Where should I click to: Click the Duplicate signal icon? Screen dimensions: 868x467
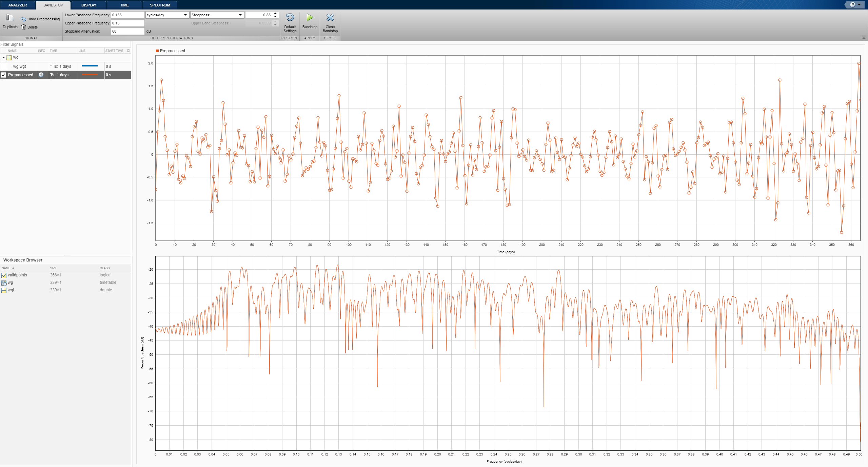(x=10, y=18)
